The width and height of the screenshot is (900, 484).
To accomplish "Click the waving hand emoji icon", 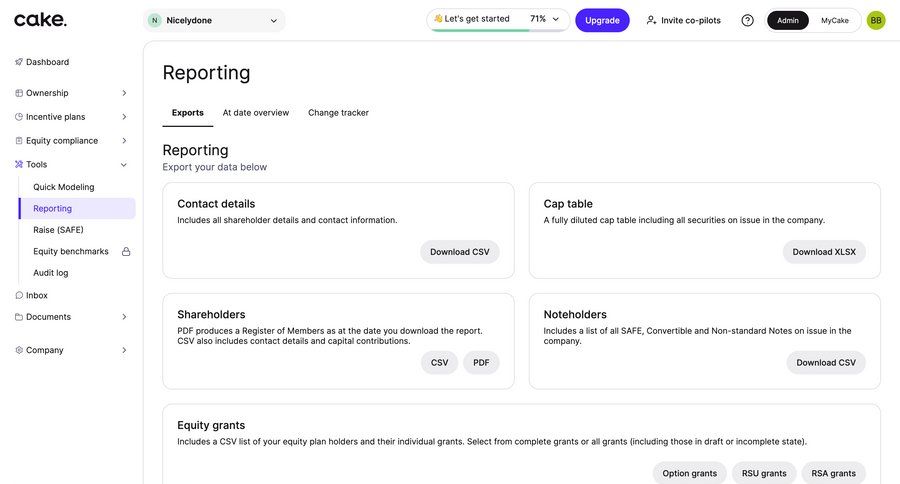I will coord(438,18).
